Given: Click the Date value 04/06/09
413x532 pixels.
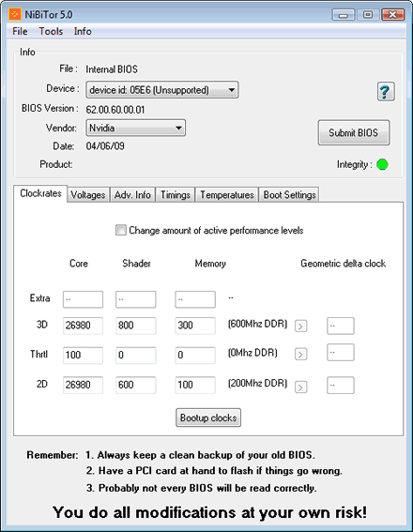Looking at the screenshot, I should [x=105, y=146].
